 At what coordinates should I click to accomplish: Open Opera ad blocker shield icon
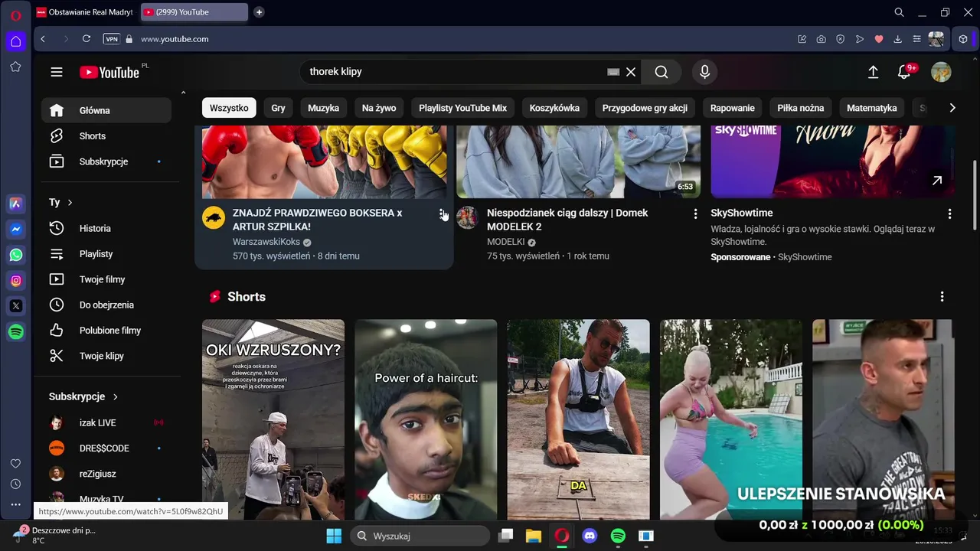(840, 39)
